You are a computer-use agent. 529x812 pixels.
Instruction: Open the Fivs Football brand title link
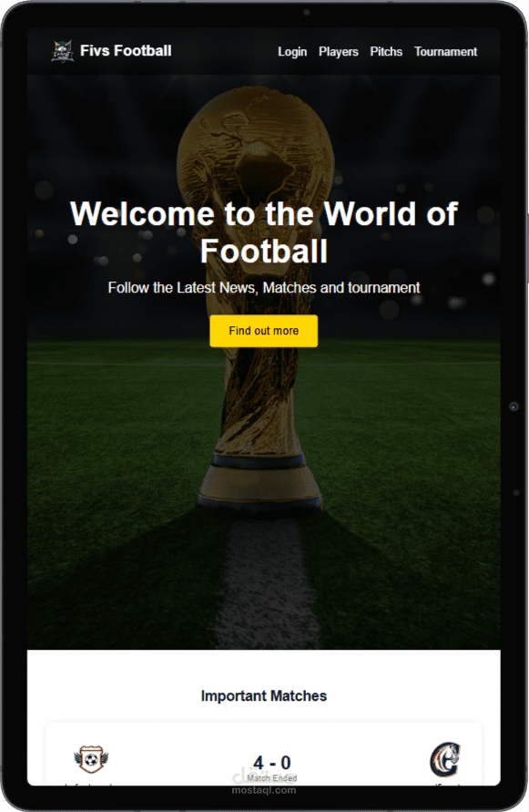point(126,51)
